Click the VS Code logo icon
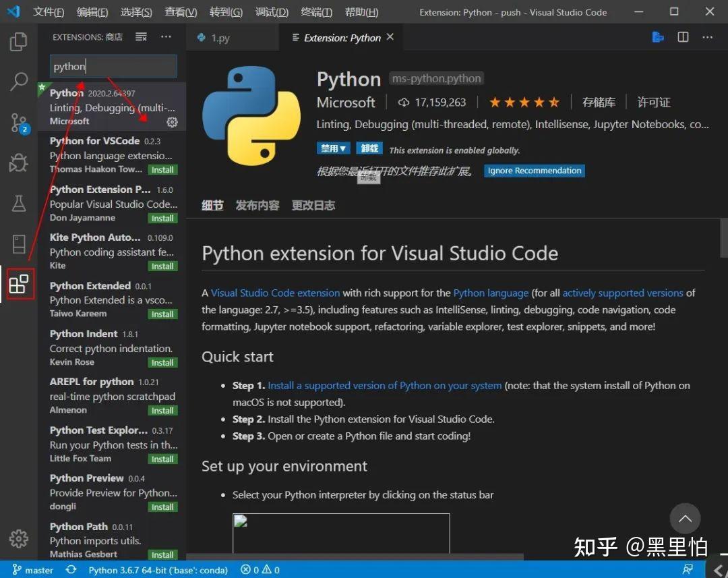This screenshot has width=728, height=578. pyautogui.click(x=13, y=11)
